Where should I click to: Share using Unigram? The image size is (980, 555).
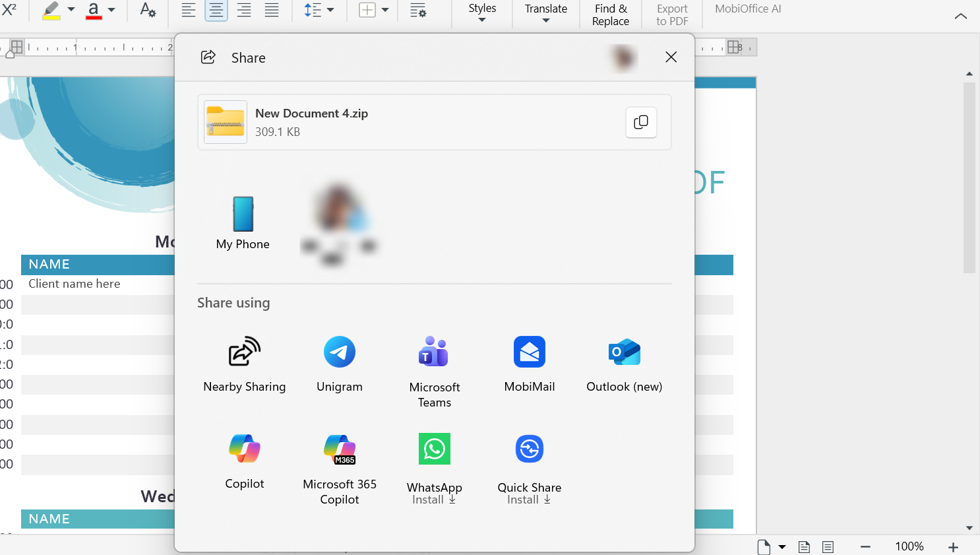pos(340,365)
